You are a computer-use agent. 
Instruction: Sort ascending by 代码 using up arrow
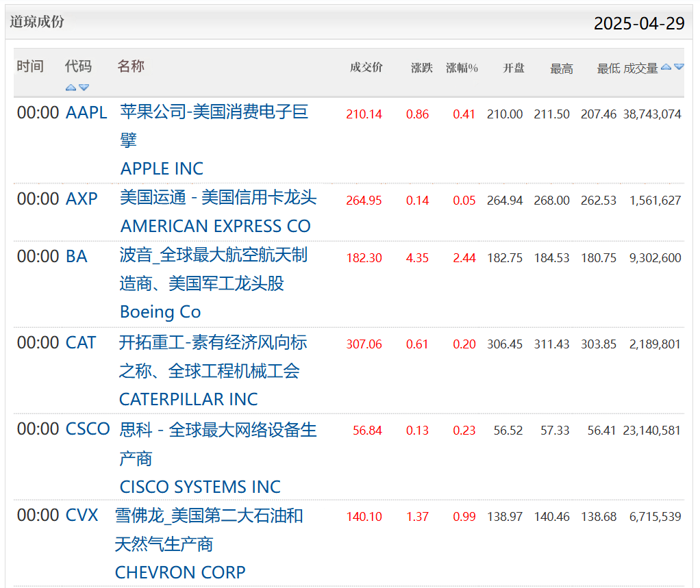coord(71,88)
